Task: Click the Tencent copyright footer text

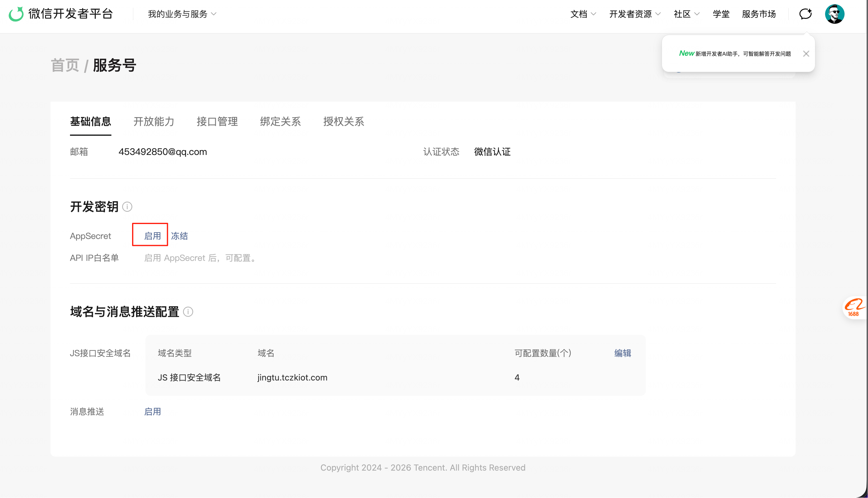Action: point(423,468)
